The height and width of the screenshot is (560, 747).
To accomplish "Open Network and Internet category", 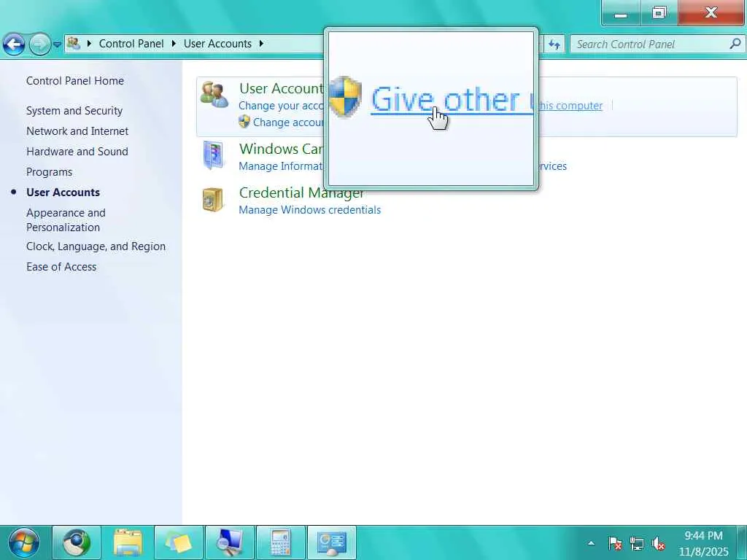I will pyautogui.click(x=77, y=131).
